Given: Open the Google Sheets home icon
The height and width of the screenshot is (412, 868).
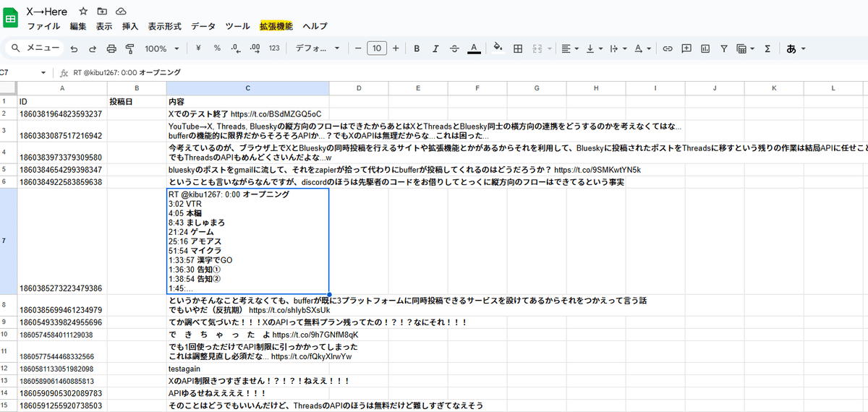Looking at the screenshot, I should tap(11, 19).
